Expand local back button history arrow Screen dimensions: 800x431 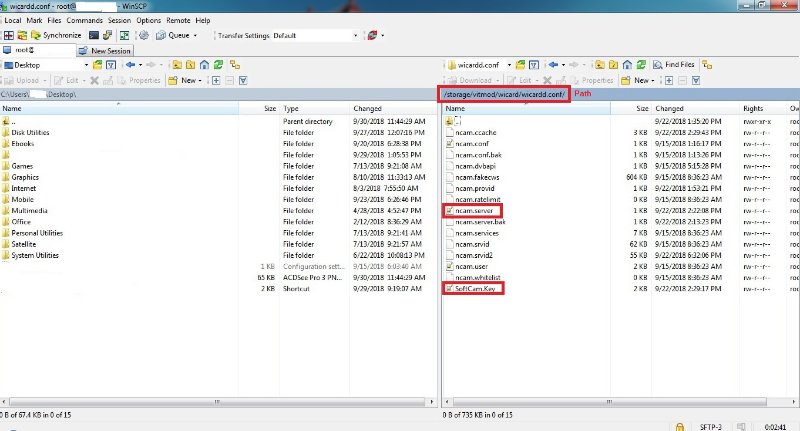140,65
